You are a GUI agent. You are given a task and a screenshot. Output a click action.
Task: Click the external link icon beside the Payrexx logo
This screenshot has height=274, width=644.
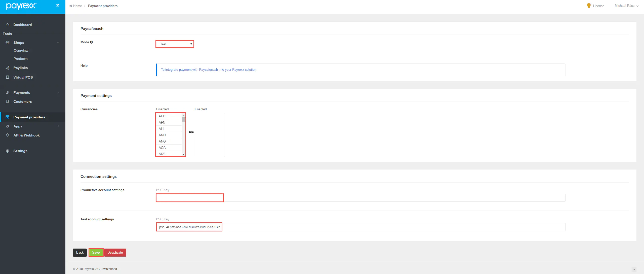coord(57,6)
